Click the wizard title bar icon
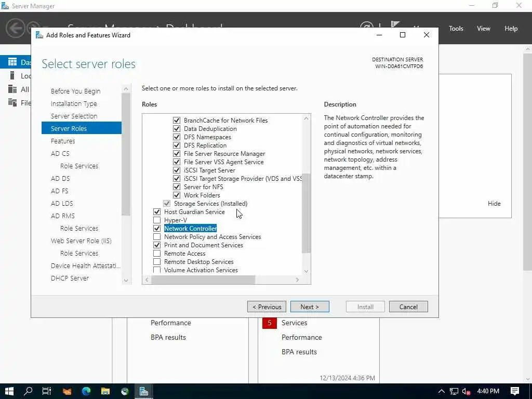The image size is (532, 399). pos(39,35)
